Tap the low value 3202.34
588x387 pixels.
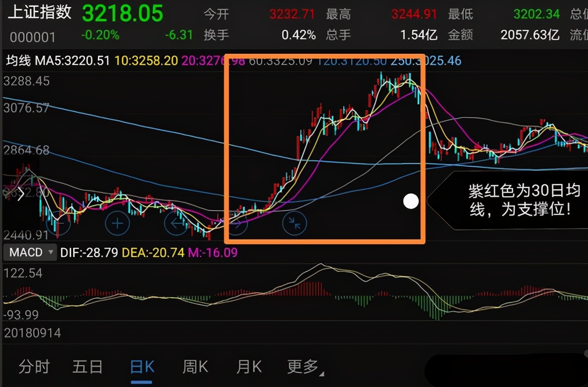tap(537, 14)
